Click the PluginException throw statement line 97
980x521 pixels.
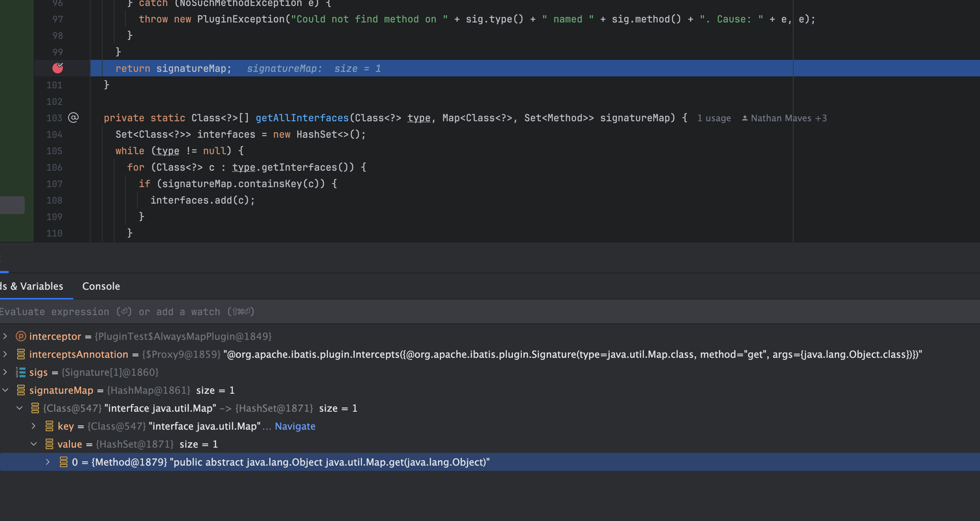click(477, 19)
